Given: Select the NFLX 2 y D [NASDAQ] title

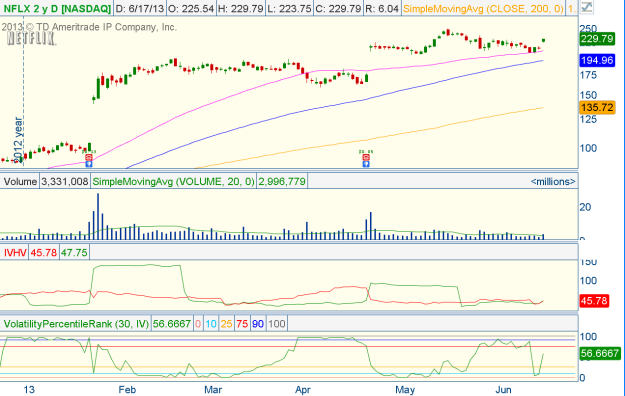Looking at the screenshot, I should pos(56,8).
